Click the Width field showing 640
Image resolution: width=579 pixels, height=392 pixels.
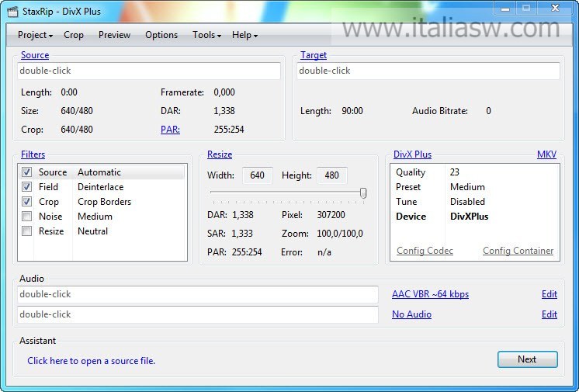(x=258, y=175)
